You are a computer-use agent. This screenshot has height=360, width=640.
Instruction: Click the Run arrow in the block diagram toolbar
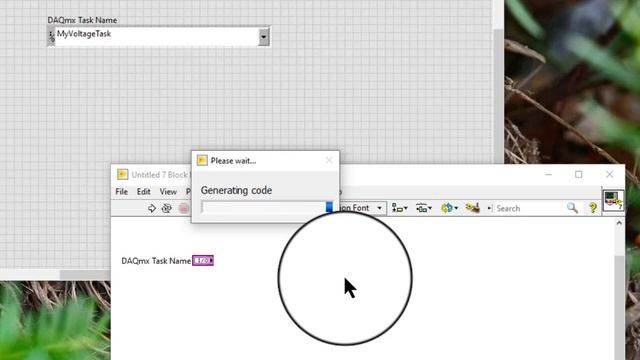click(x=152, y=208)
